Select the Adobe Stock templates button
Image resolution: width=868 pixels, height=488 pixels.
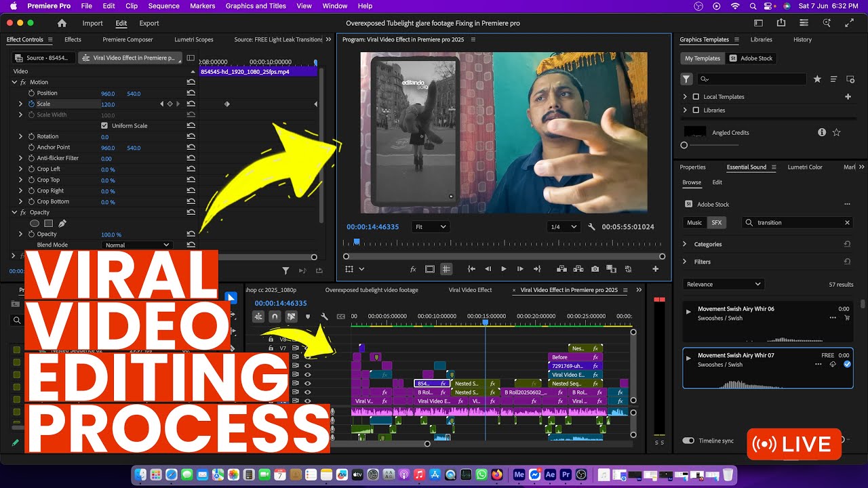click(x=751, y=58)
